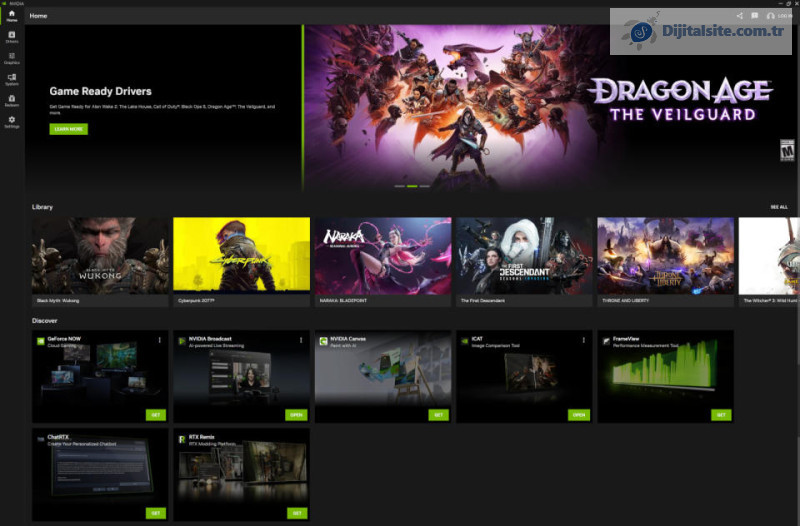800x526 pixels.
Task: Click the ESRB M rating badge on the banner
Action: (787, 150)
